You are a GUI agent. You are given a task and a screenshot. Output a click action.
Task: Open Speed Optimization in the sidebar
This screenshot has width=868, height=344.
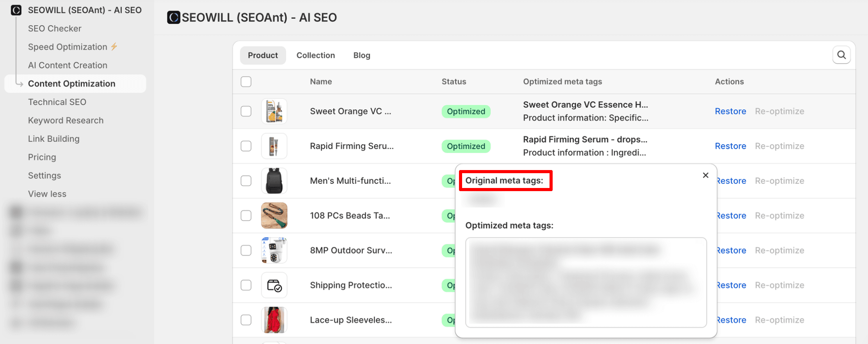coord(68,47)
